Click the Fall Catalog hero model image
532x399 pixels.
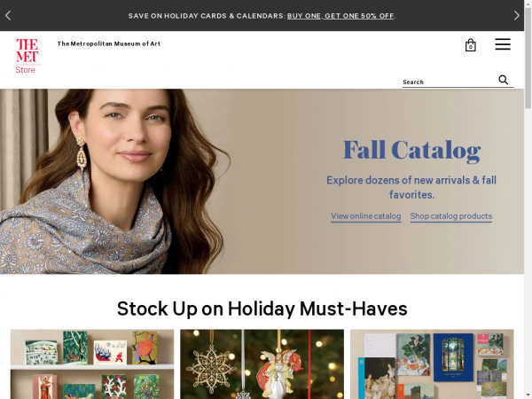coord(115,182)
